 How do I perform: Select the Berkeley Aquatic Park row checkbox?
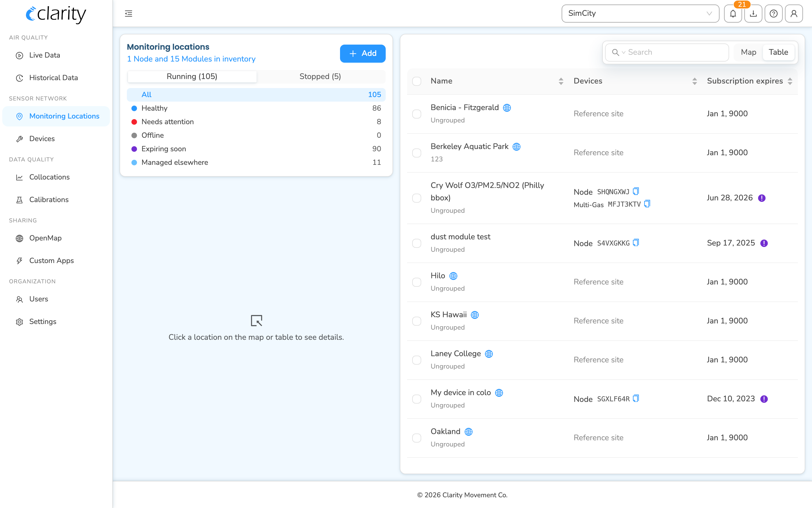coord(417,153)
